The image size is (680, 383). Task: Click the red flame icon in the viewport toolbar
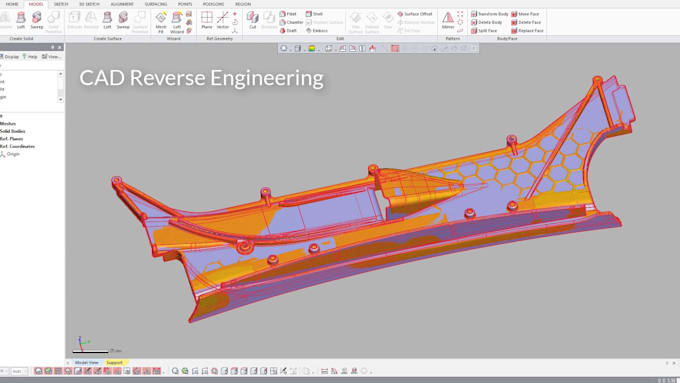373,48
